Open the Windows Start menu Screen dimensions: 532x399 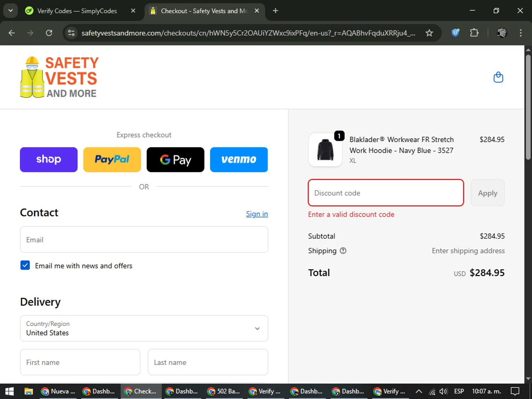[10, 391]
